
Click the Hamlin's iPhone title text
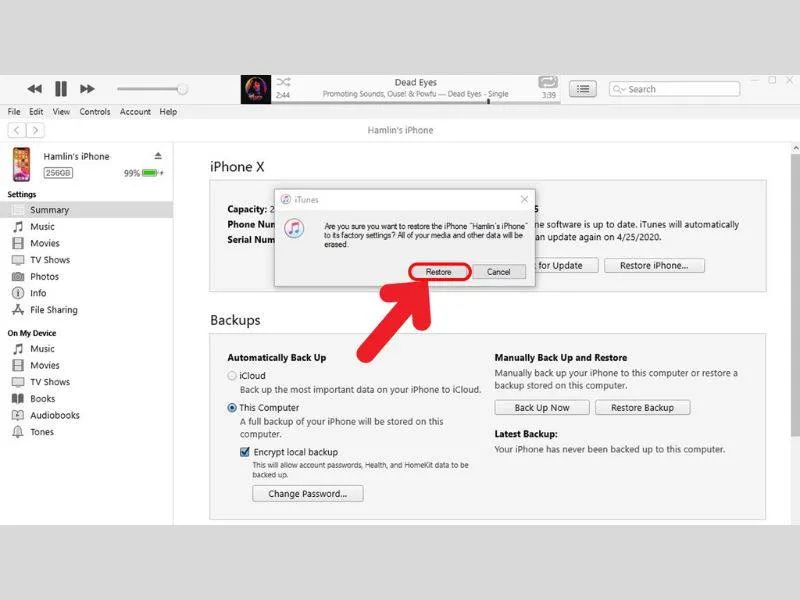401,130
